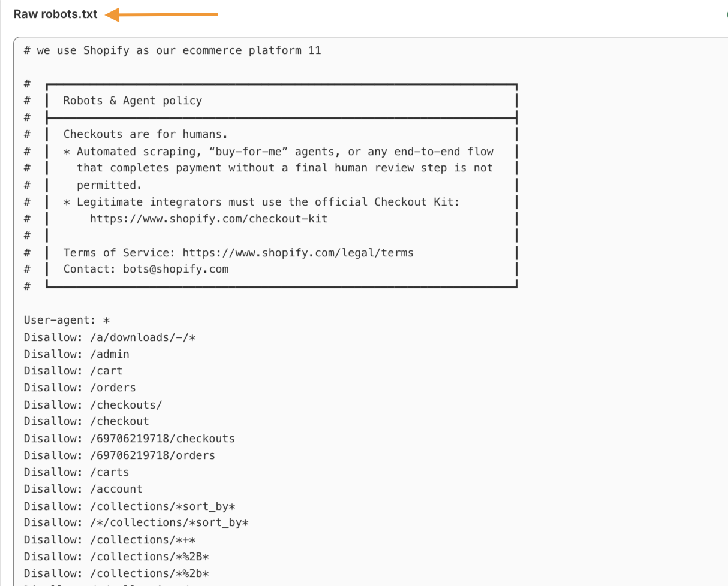The height and width of the screenshot is (586, 728).
Task: Click the 'Disallow: /cart' line
Action: tap(73, 371)
